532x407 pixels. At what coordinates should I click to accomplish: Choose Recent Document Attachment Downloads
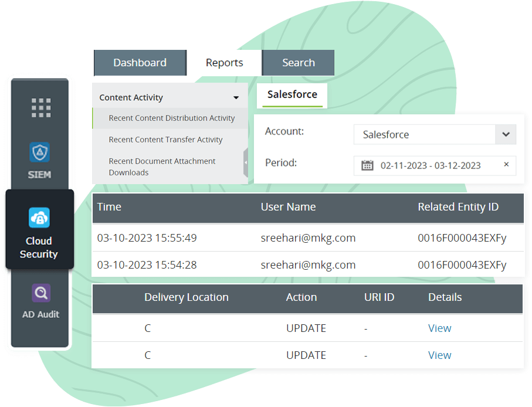click(162, 167)
